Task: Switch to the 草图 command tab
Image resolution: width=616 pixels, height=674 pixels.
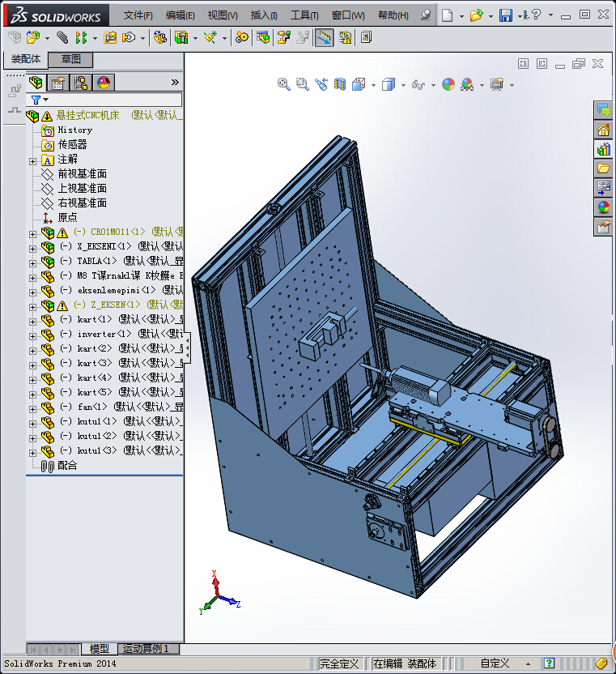Action: pos(70,59)
